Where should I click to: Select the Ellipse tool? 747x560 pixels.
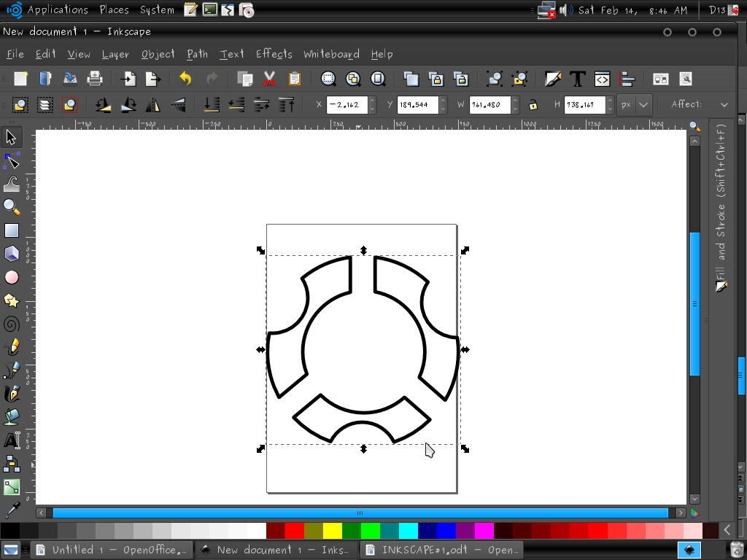coord(11,277)
